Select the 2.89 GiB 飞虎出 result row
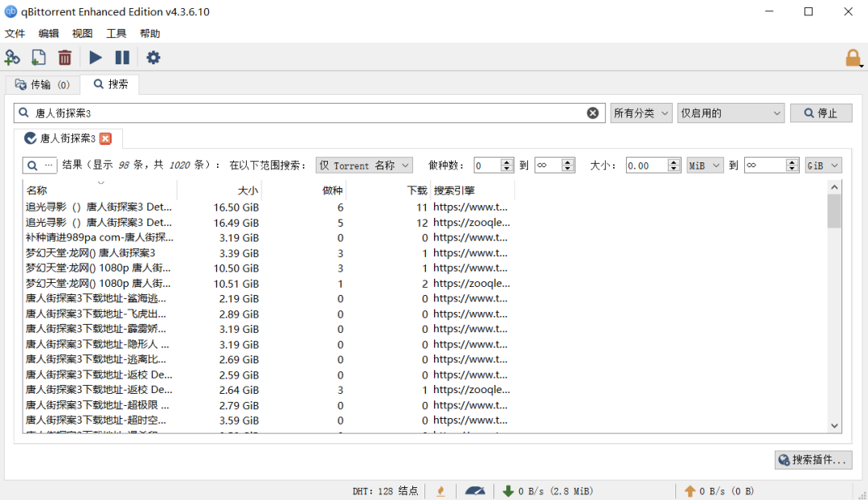 268,314
